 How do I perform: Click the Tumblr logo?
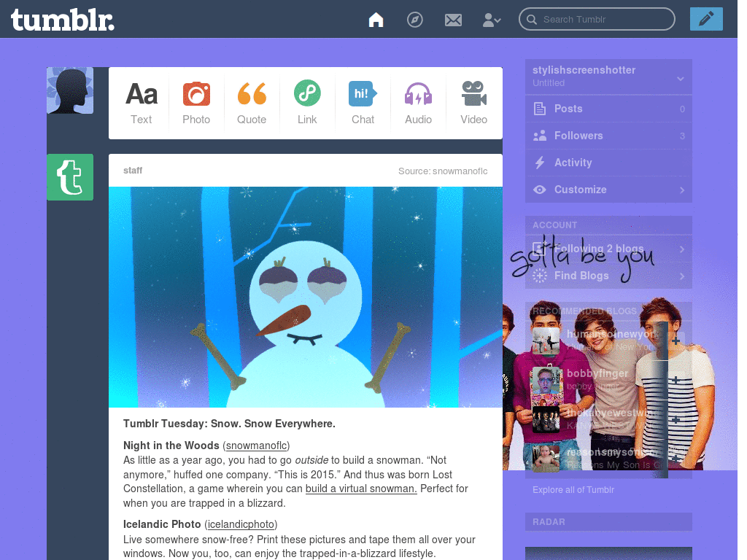point(63,20)
